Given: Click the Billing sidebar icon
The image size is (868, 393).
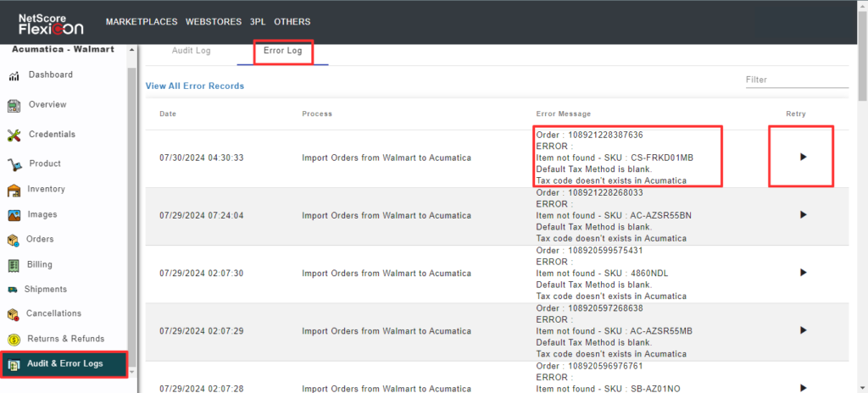Looking at the screenshot, I should tap(14, 265).
